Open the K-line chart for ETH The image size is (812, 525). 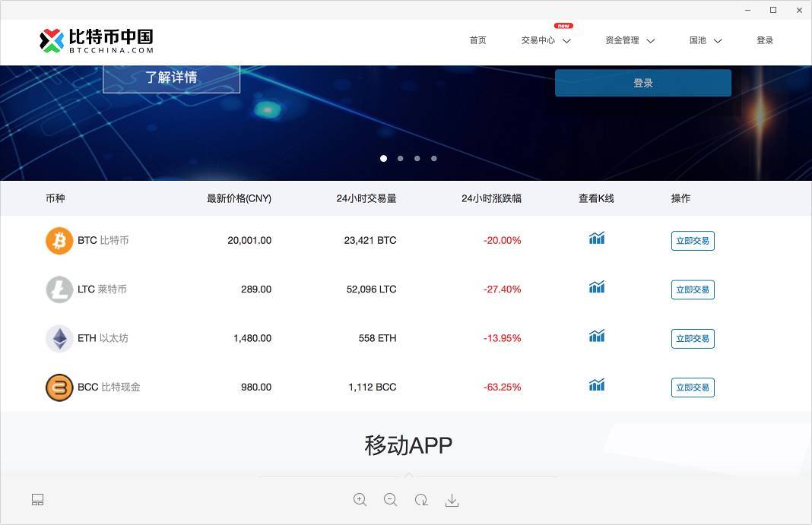[596, 337]
